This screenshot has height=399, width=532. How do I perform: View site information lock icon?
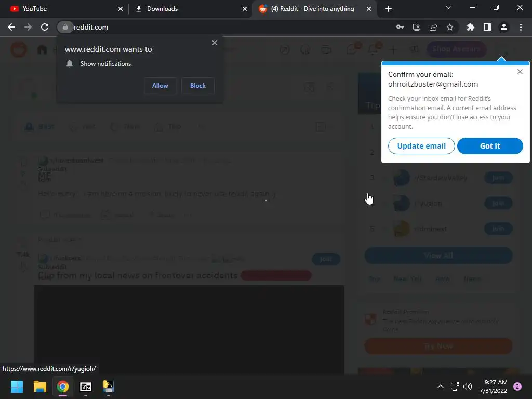[x=65, y=27]
